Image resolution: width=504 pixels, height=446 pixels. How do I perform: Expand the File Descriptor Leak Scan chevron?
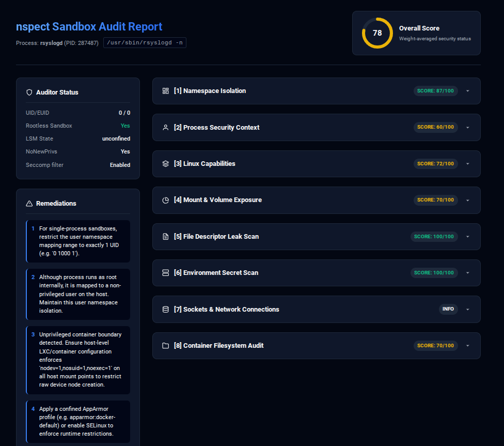click(x=468, y=237)
